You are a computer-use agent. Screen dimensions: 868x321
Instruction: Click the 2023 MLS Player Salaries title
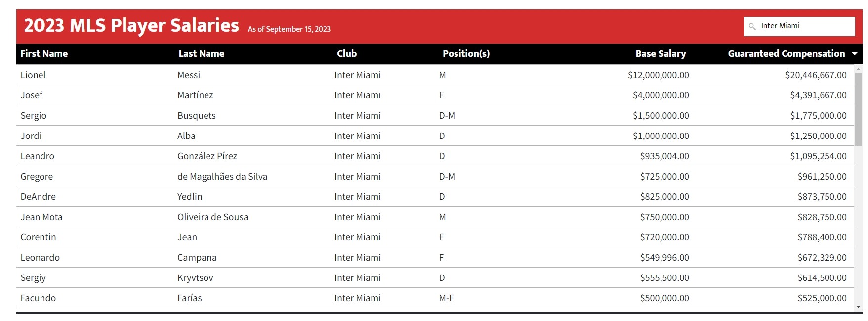[131, 26]
